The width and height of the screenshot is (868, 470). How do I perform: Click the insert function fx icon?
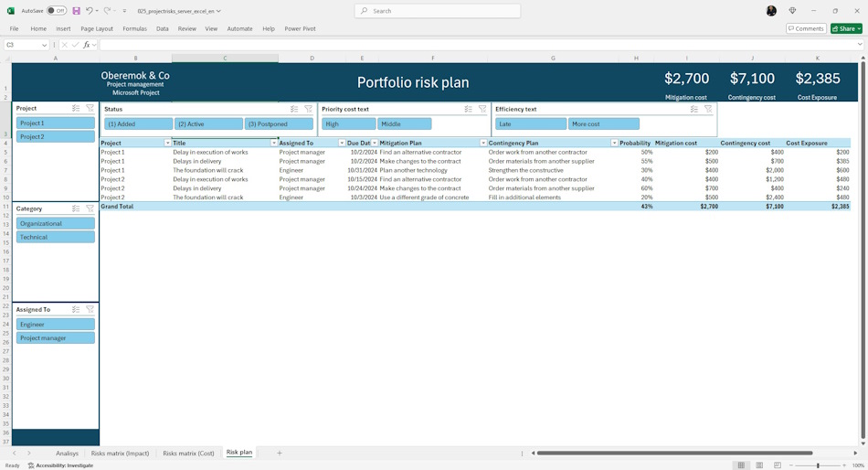click(x=87, y=45)
